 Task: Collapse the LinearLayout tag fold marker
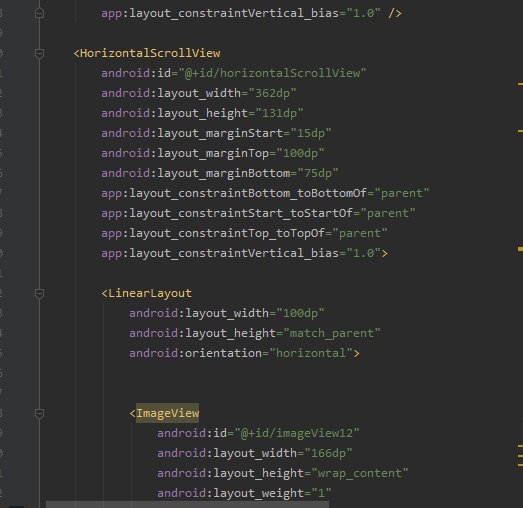point(39,293)
